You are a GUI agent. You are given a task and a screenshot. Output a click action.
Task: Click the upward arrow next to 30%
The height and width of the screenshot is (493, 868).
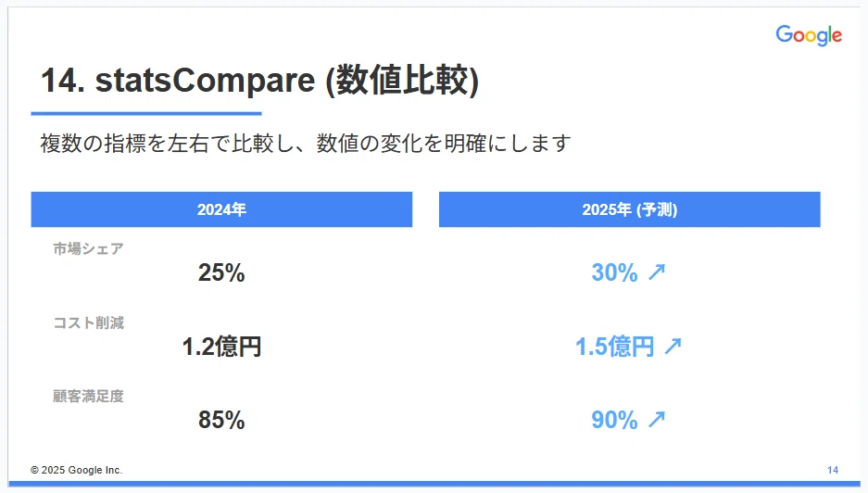coord(657,272)
